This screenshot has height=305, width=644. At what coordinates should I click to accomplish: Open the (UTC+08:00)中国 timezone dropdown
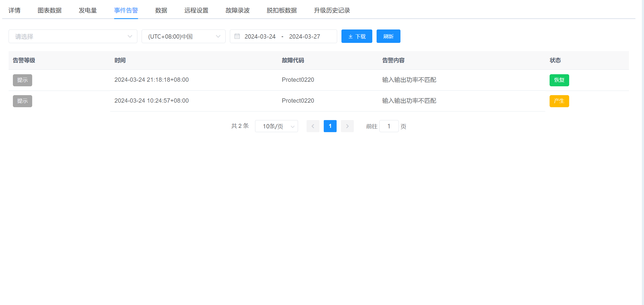[183, 36]
